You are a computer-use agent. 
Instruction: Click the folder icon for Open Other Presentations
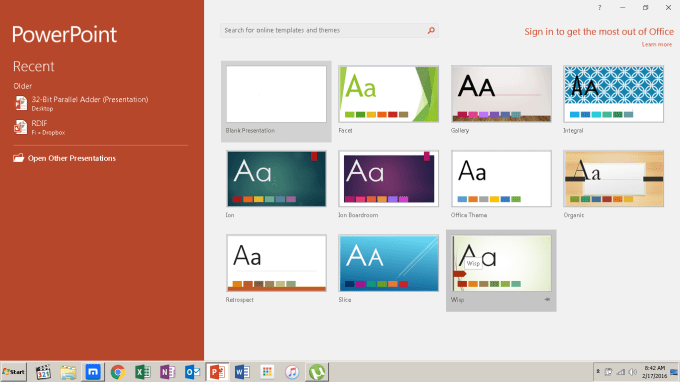click(18, 158)
